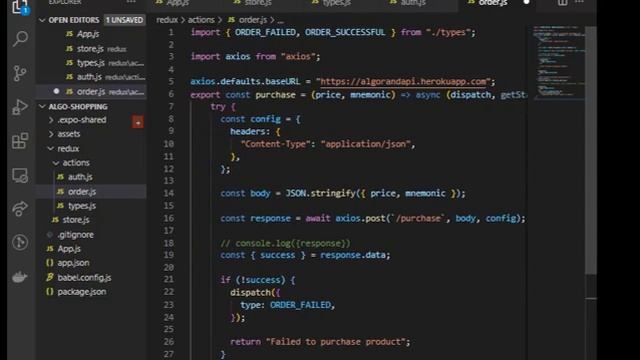Open the Docker view in the activity bar
This screenshot has width=640, height=360.
point(20,277)
